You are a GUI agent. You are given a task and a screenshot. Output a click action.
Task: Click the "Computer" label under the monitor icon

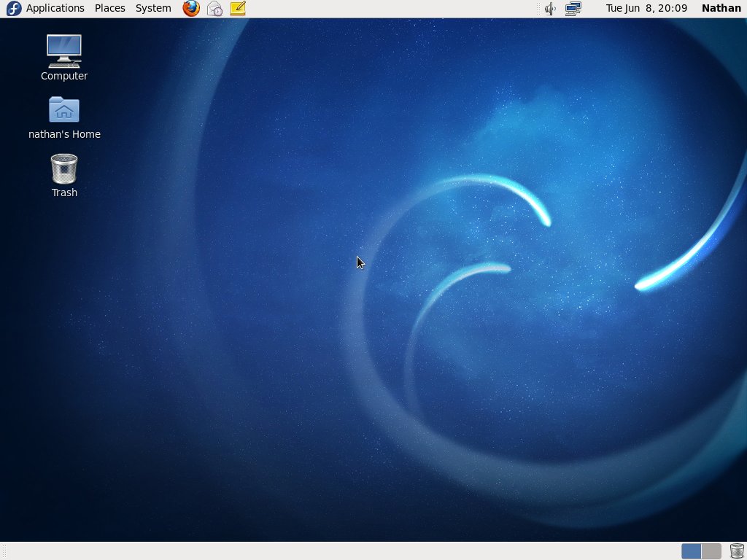64,76
